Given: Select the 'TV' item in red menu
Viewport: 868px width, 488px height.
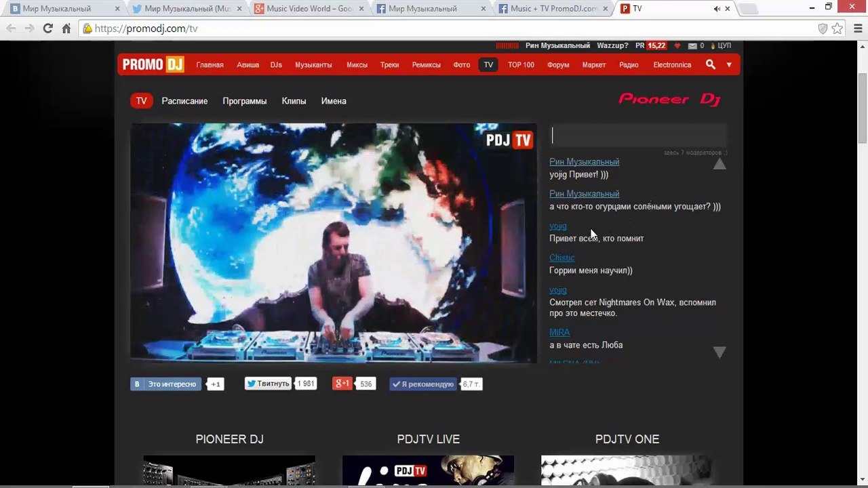Looking at the screenshot, I should [x=488, y=65].
